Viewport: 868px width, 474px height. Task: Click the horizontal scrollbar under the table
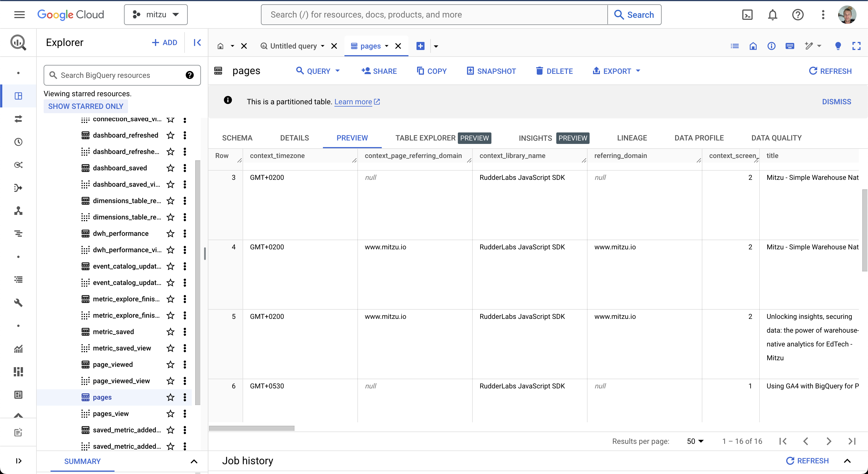251,428
